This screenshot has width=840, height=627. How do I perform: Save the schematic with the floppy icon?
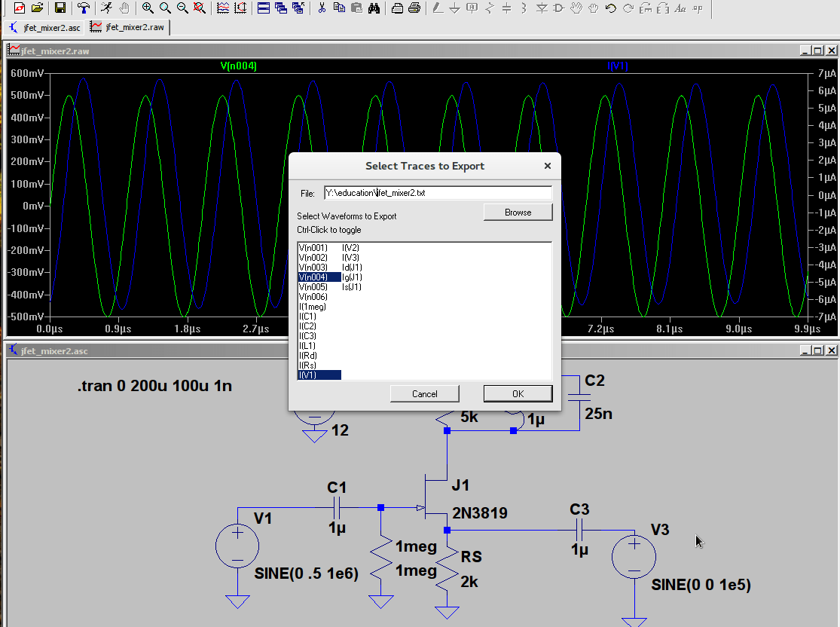[60, 10]
